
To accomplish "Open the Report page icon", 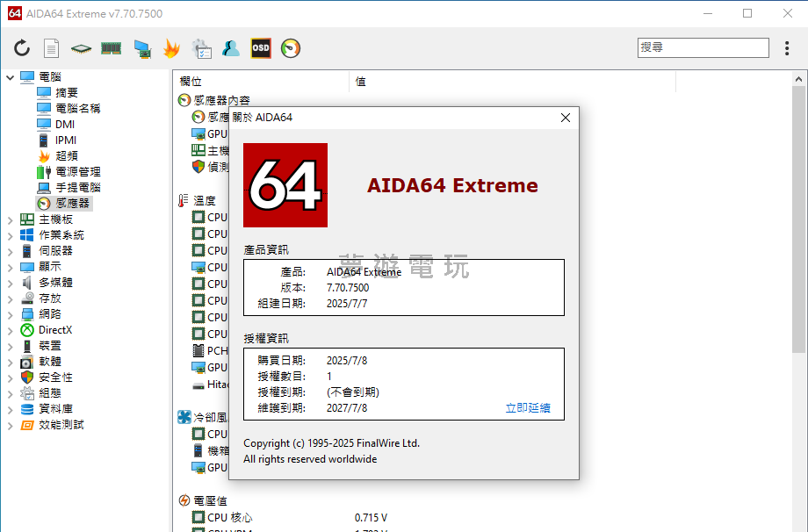I will click(51, 48).
